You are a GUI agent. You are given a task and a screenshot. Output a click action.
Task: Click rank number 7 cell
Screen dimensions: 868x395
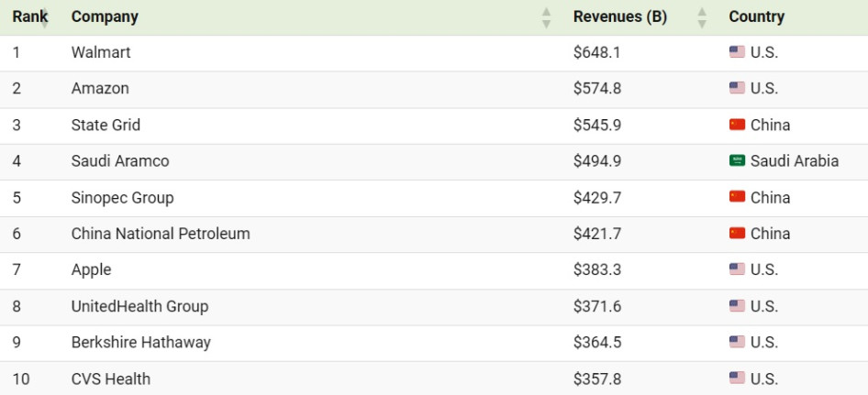click(16, 270)
